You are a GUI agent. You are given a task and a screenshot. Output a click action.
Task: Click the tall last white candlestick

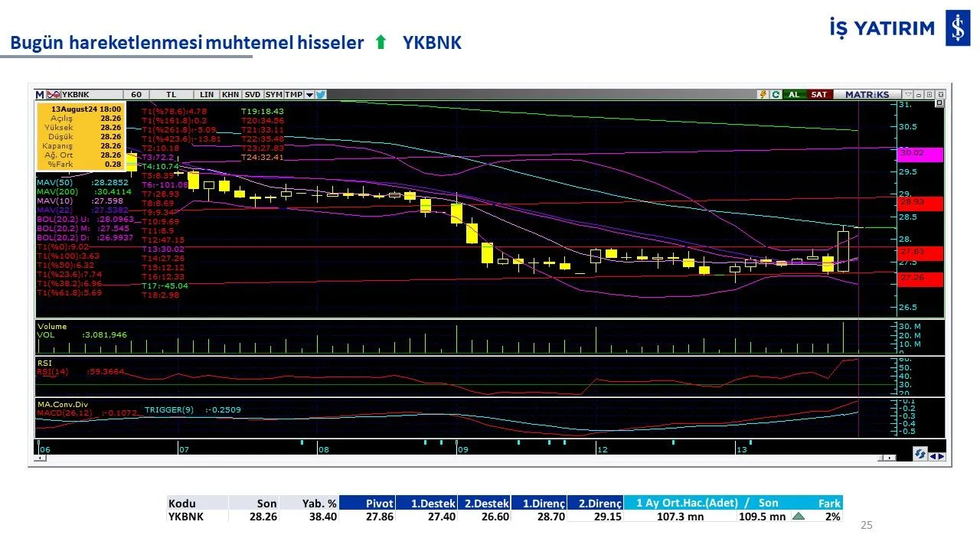point(843,251)
